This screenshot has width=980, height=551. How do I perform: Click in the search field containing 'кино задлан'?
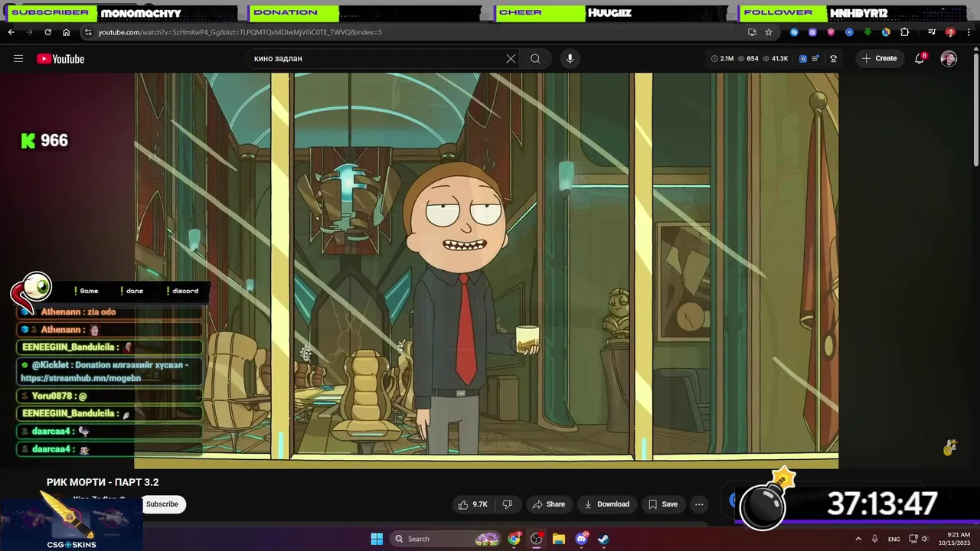[375, 58]
